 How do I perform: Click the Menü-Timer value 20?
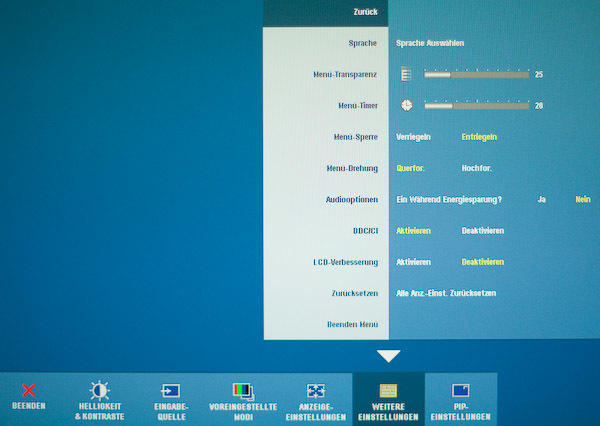point(539,106)
